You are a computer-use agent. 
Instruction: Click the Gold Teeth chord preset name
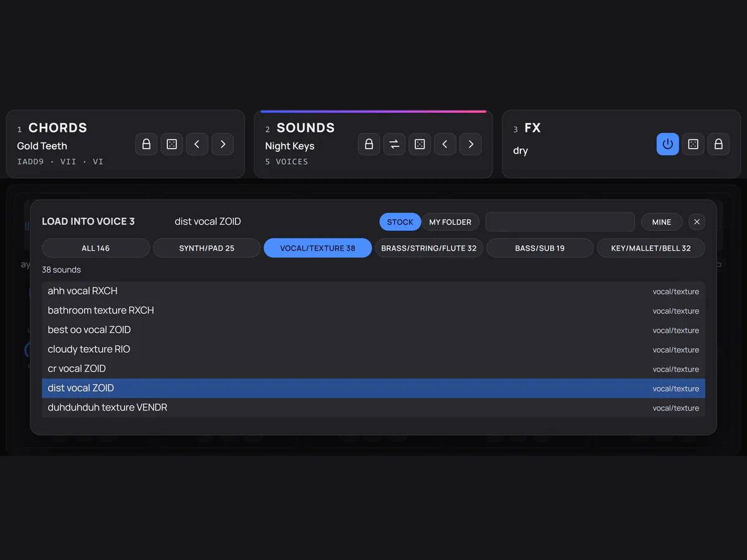pos(42,146)
